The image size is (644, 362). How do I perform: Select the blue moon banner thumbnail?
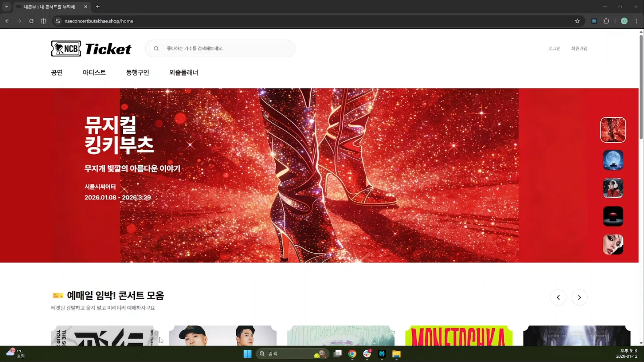(x=613, y=160)
